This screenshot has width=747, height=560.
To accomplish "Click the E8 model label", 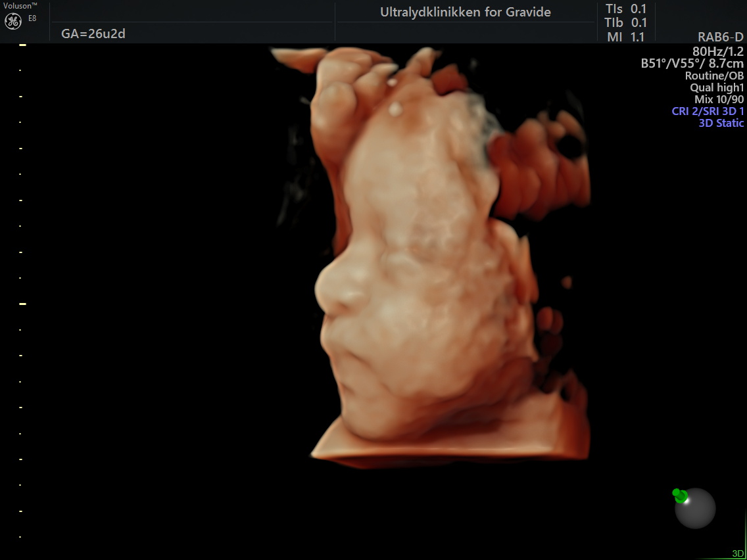I will (32, 18).
